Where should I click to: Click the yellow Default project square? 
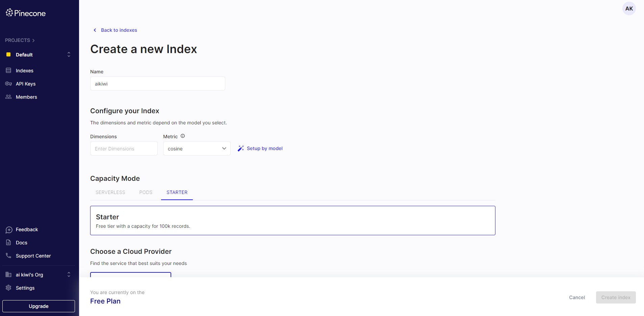(x=8, y=54)
